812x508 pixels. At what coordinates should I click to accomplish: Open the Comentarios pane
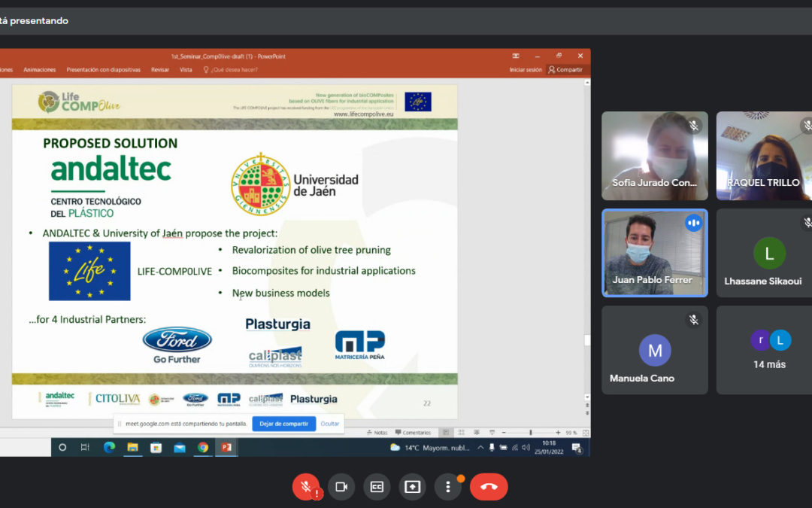[x=413, y=432]
